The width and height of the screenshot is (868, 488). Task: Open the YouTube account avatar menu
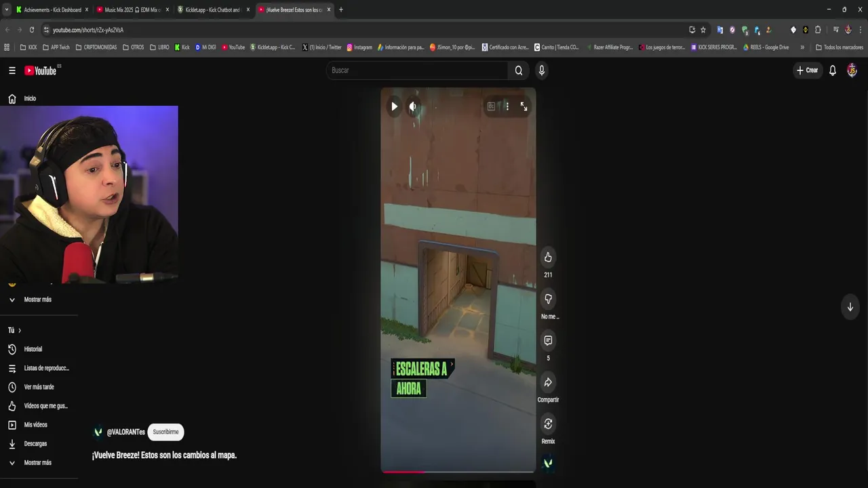point(852,70)
